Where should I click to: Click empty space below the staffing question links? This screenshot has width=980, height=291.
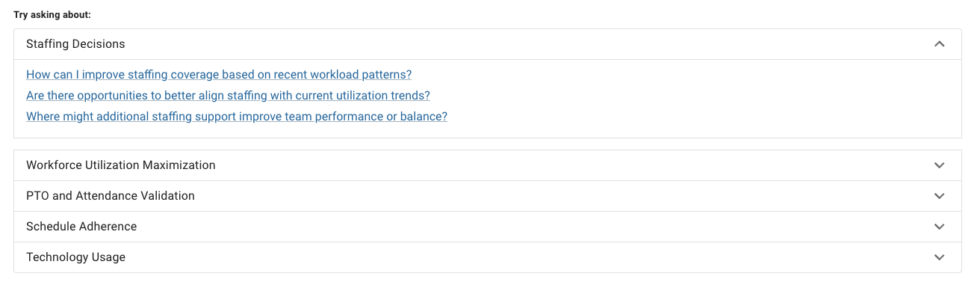[488, 132]
